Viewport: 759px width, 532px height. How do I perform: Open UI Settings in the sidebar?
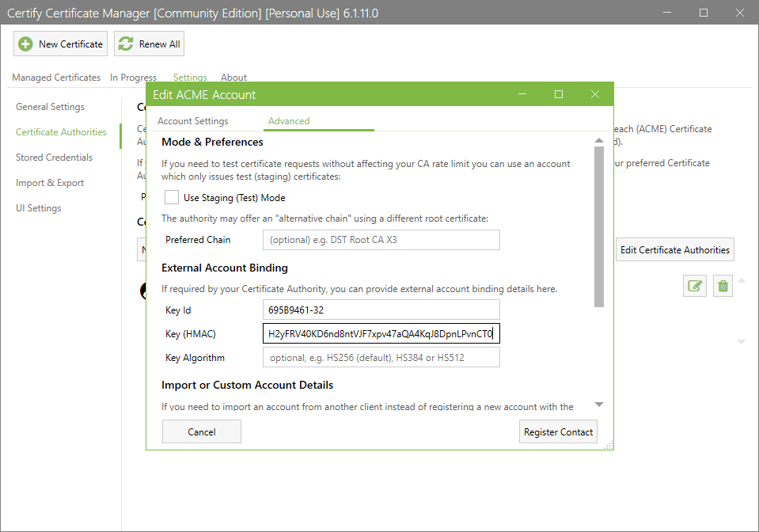(38, 208)
